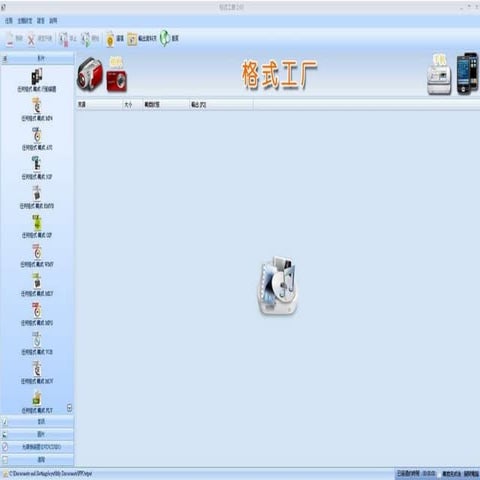Viewport: 480px width, 480px height.
Task: Select the All to VOB converter
Action: tap(37, 343)
